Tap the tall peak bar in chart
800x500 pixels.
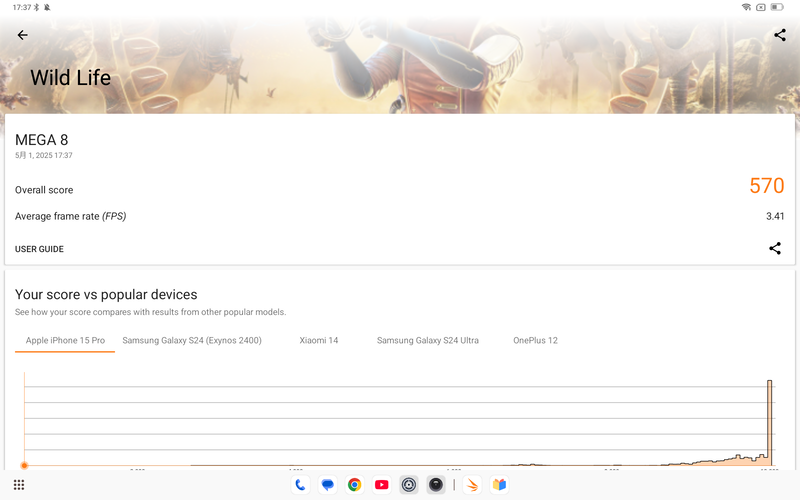pyautogui.click(x=769, y=422)
